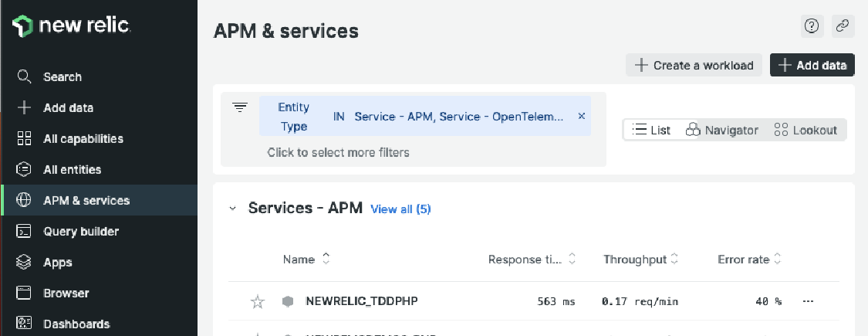Click the APM & services globe icon

click(24, 200)
